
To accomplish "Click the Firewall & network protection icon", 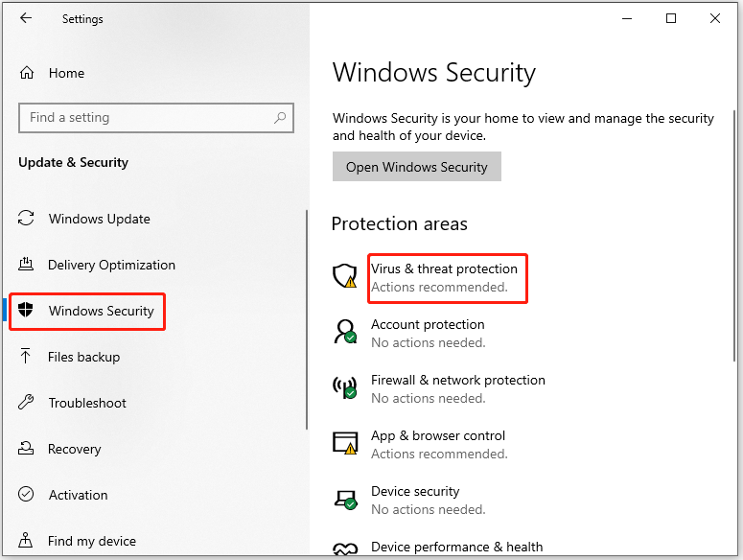I will click(x=344, y=388).
